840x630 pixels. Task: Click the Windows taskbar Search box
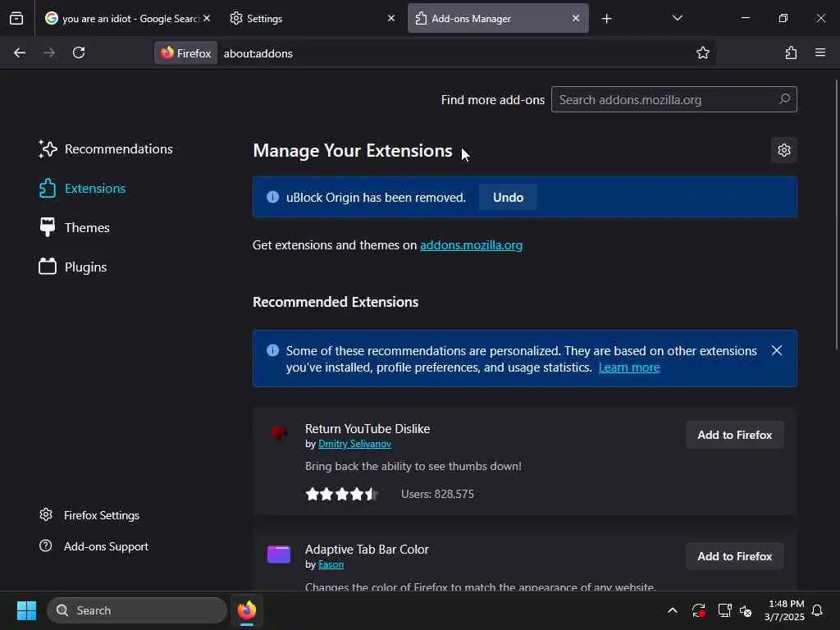137,610
